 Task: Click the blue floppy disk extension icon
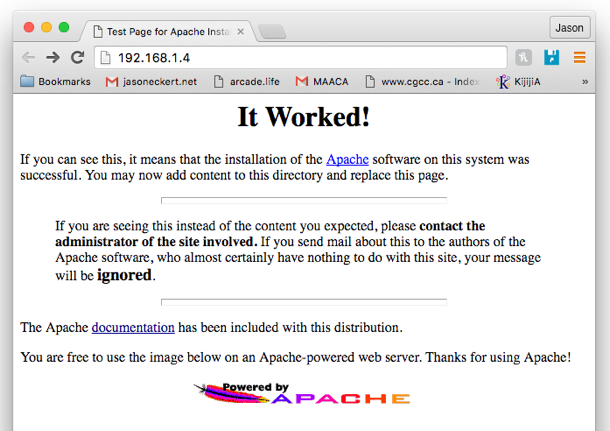pos(551,57)
